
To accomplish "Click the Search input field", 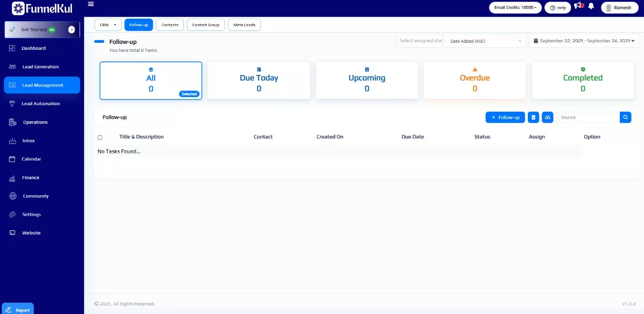I will (588, 117).
